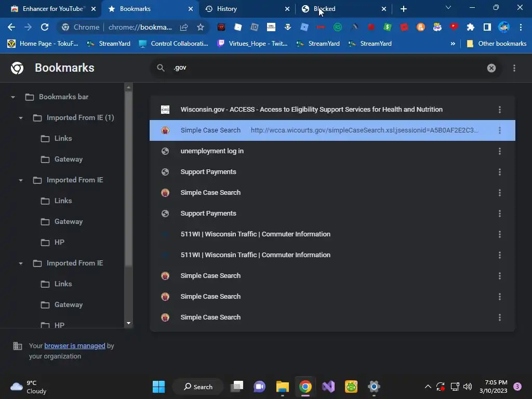Open the browser is managed link

pos(75,345)
